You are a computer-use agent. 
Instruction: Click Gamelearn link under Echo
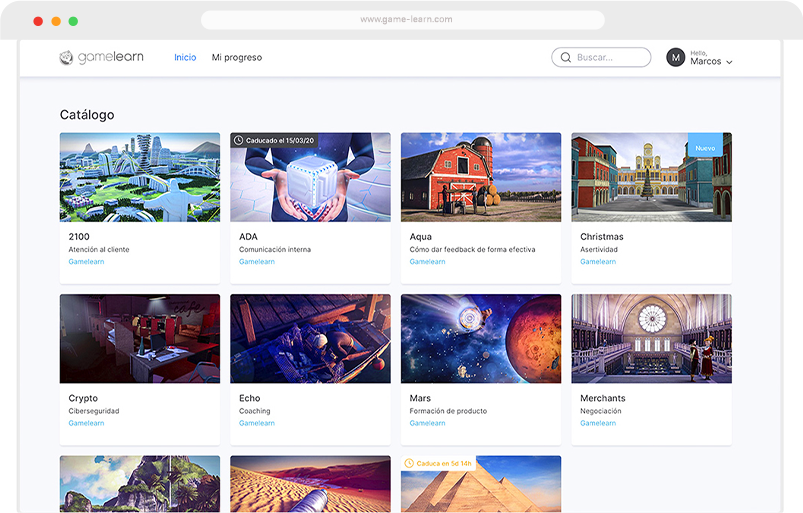click(x=257, y=423)
